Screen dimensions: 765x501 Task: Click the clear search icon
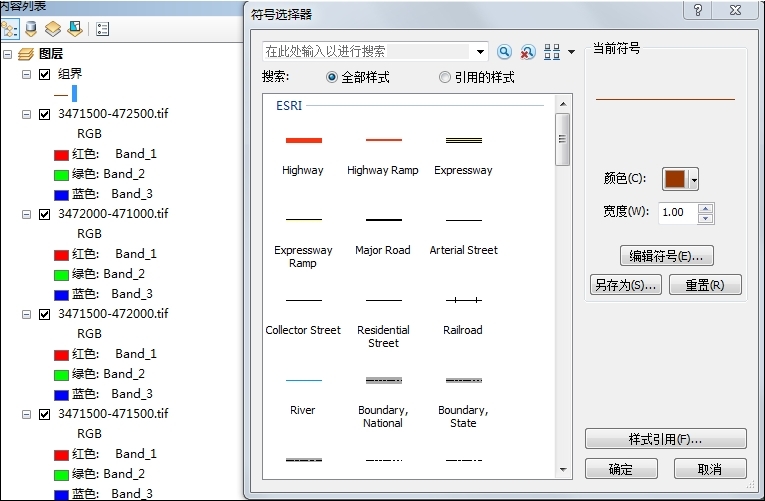click(x=527, y=52)
